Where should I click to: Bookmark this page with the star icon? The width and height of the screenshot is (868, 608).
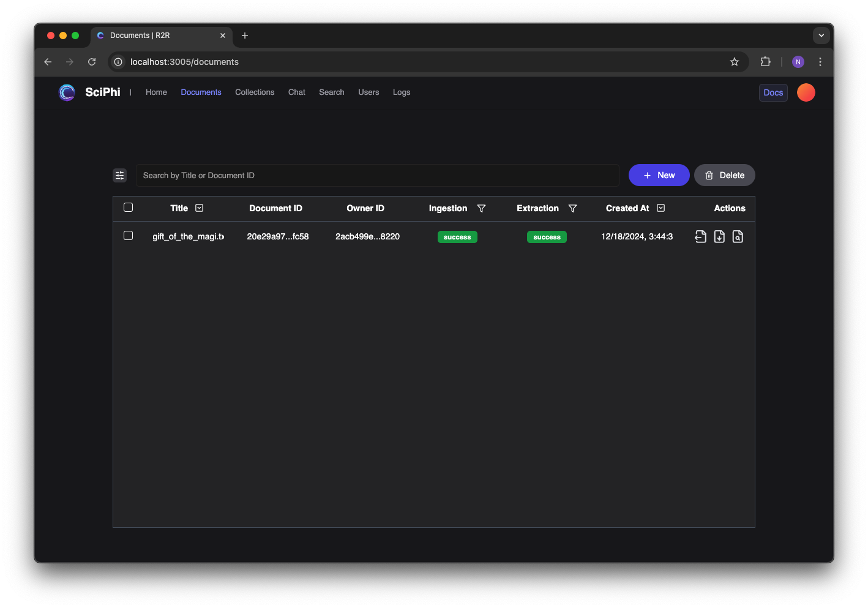[x=735, y=62]
